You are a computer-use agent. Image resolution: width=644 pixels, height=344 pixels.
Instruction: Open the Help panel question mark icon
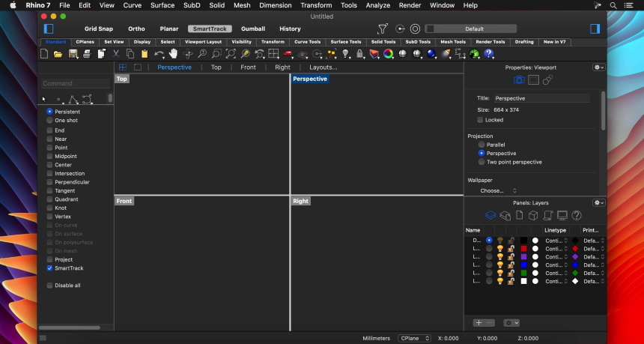[x=577, y=215]
